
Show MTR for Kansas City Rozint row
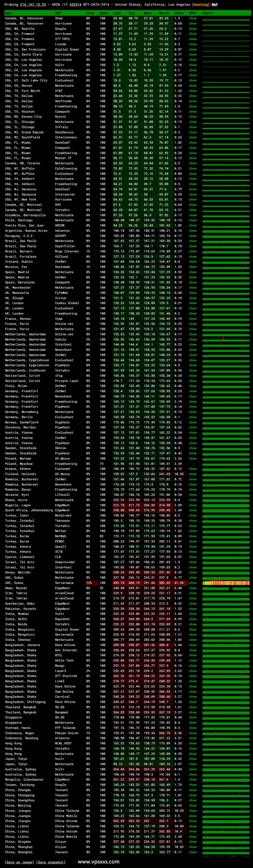[193, 117]
